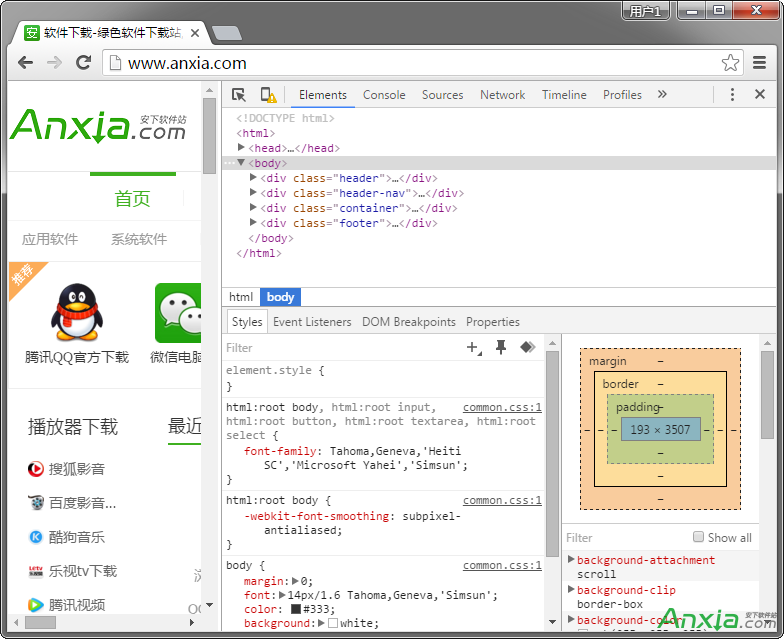This screenshot has width=784, height=639.
Task: Click the Computed filter input
Action: (625, 538)
